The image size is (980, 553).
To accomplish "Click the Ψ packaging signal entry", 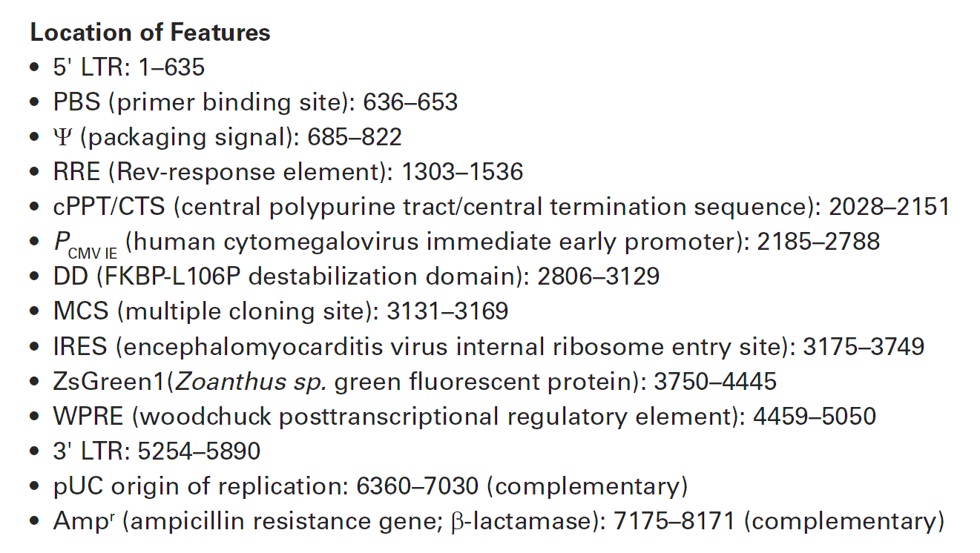I will click(x=227, y=137).
